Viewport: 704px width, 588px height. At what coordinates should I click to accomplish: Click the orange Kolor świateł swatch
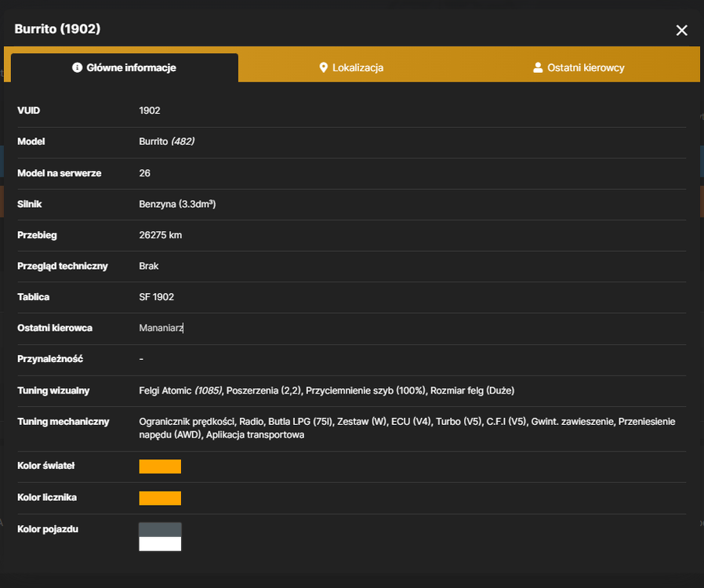160,466
